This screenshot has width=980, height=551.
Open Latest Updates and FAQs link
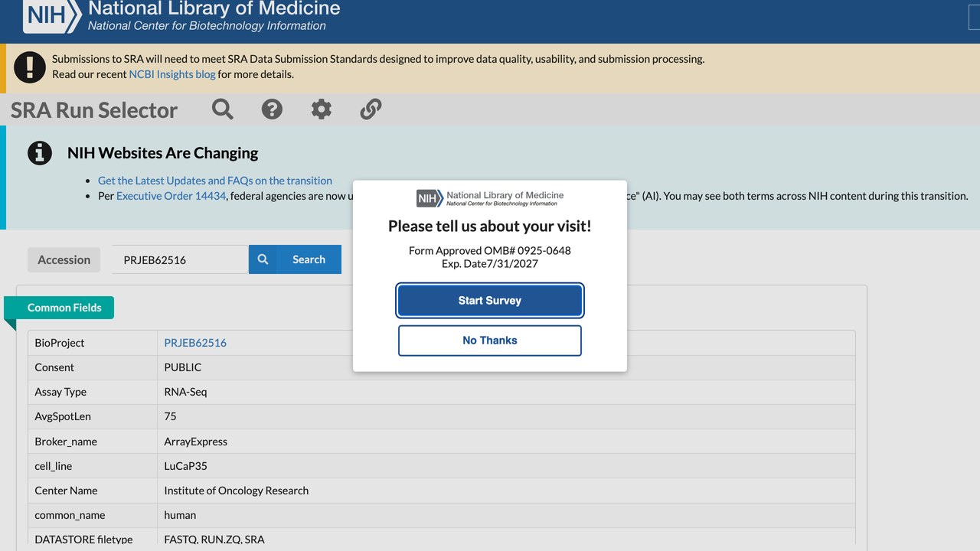pos(215,181)
